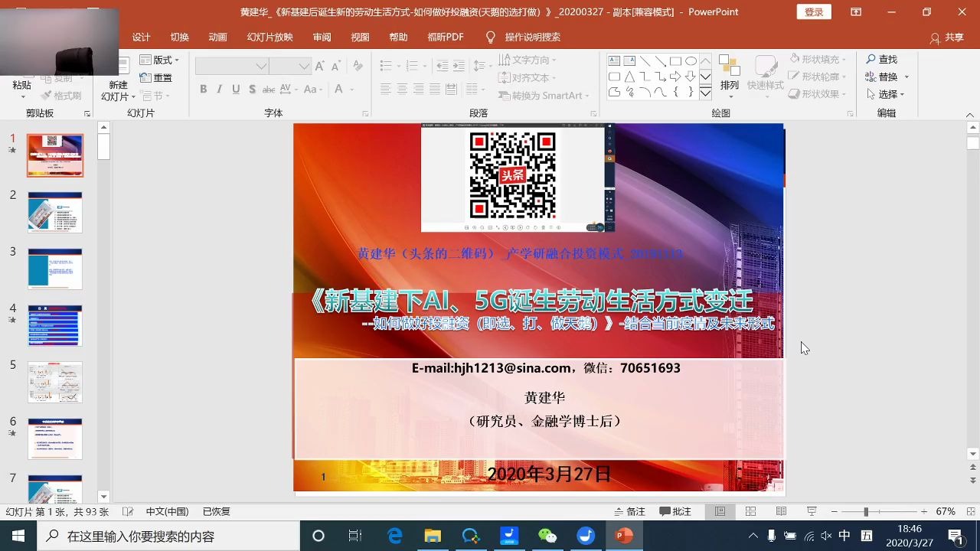980x551 pixels.
Task: Click the email hjh1213@sina.com text on slide
Action: 512,368
